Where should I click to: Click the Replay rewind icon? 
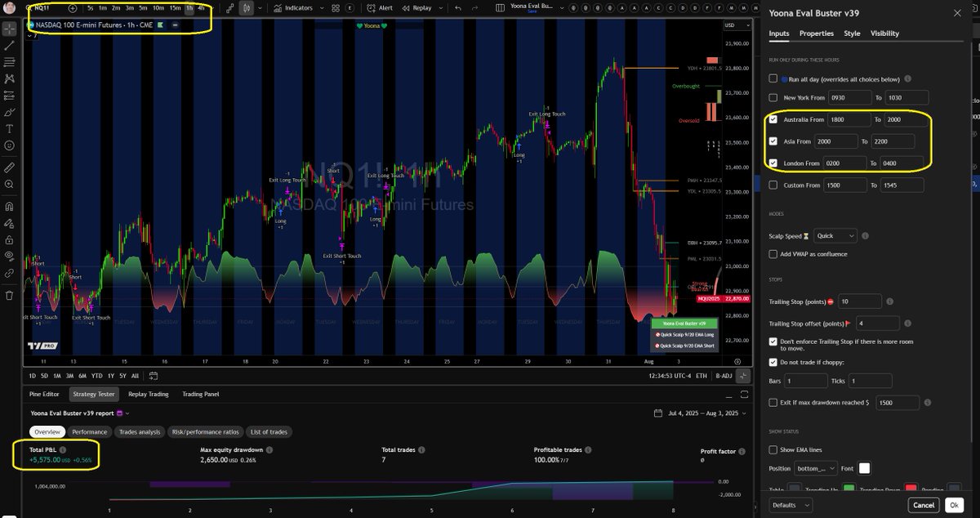pos(406,7)
